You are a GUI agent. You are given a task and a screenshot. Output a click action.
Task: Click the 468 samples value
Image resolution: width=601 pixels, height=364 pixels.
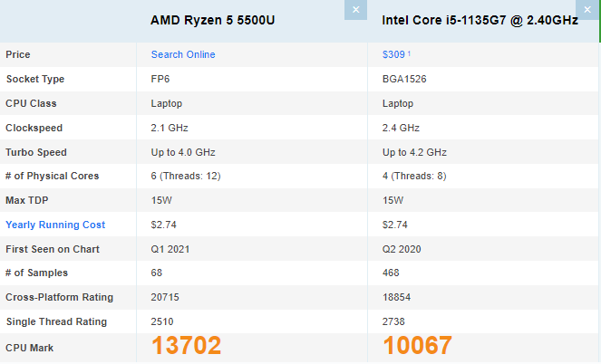click(391, 273)
